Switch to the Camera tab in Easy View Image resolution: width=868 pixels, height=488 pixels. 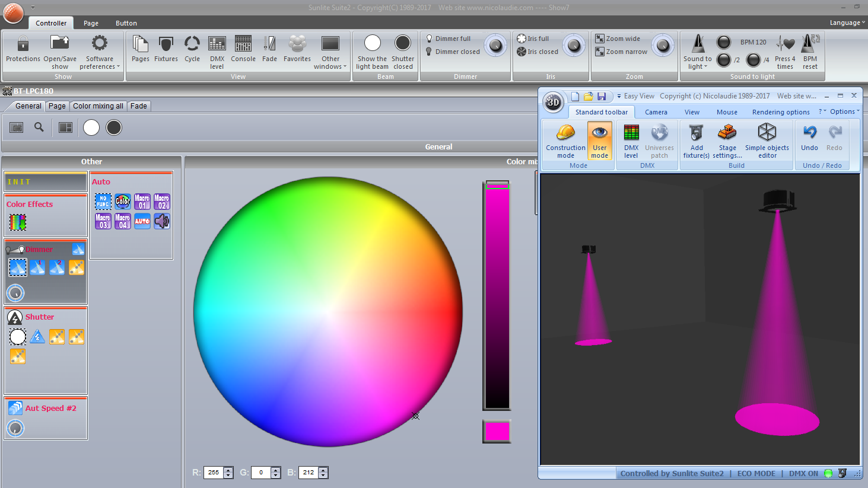[x=656, y=112]
